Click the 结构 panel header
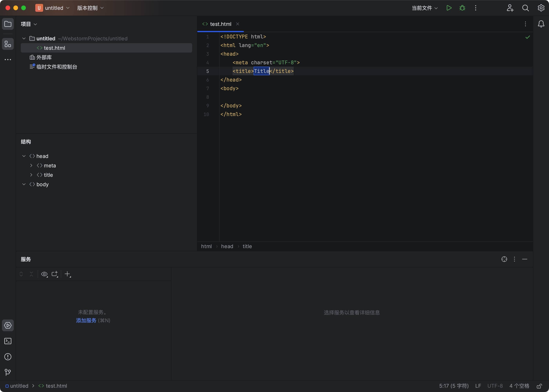The image size is (549, 392). [26, 142]
